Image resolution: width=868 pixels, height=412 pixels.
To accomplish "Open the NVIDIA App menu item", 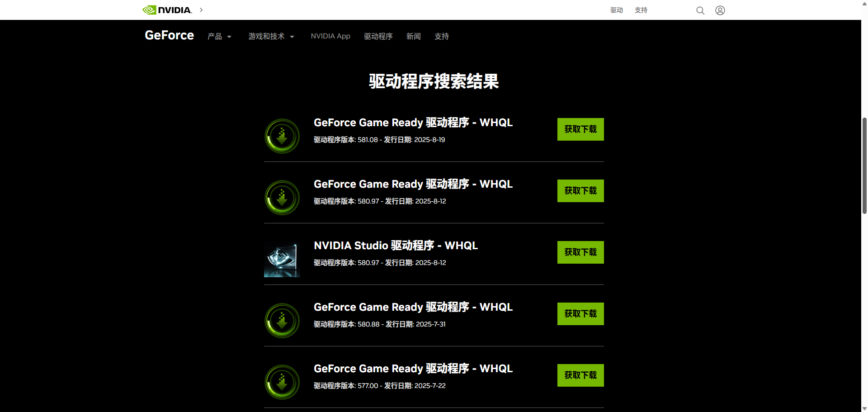I will 330,36.
